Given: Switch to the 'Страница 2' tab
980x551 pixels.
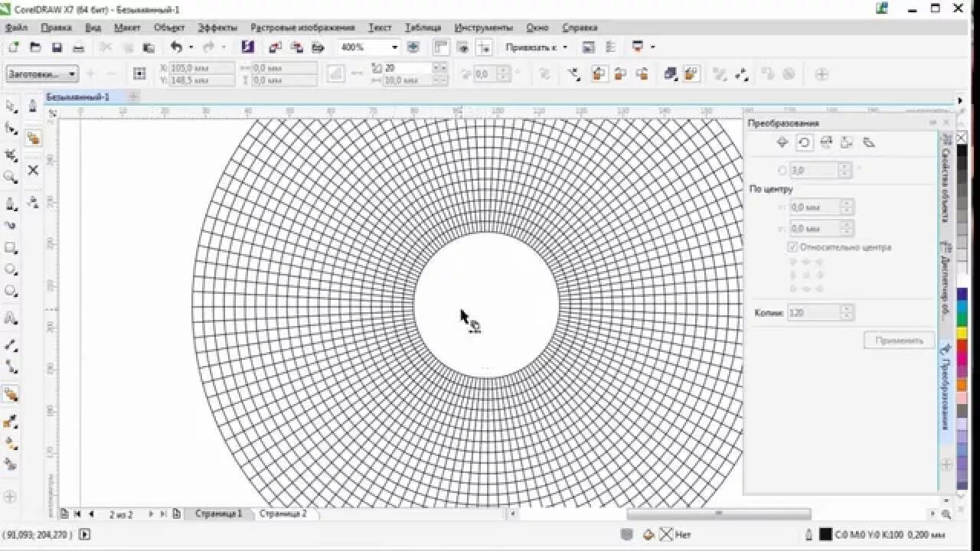Looking at the screenshot, I should point(283,514).
